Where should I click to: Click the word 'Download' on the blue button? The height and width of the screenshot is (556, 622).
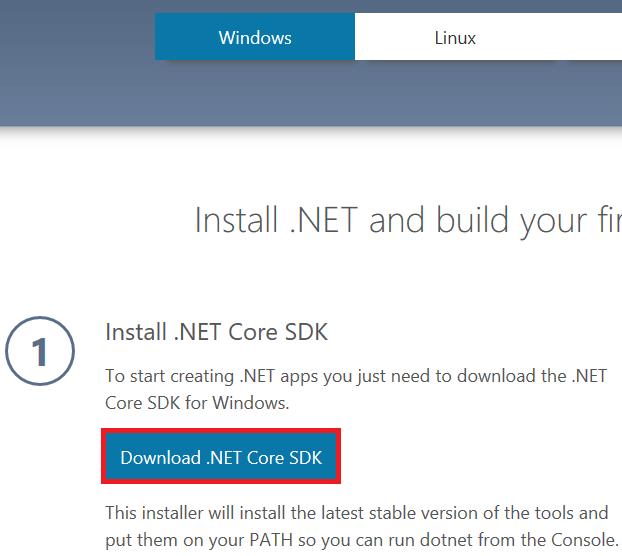coord(160,458)
